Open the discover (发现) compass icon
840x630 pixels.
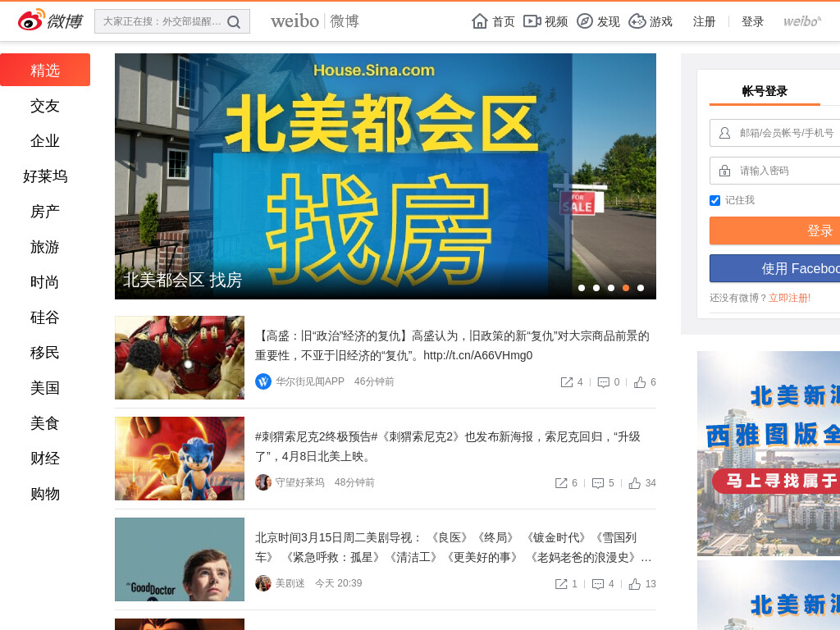pos(584,21)
